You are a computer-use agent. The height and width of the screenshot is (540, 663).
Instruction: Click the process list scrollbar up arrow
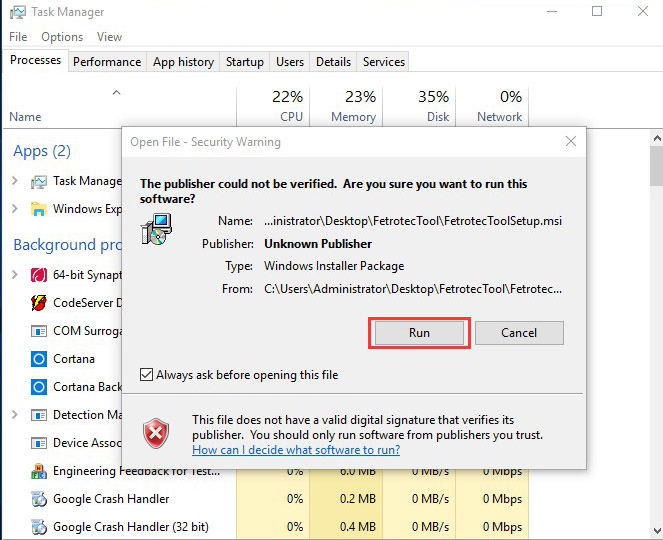tap(657, 138)
